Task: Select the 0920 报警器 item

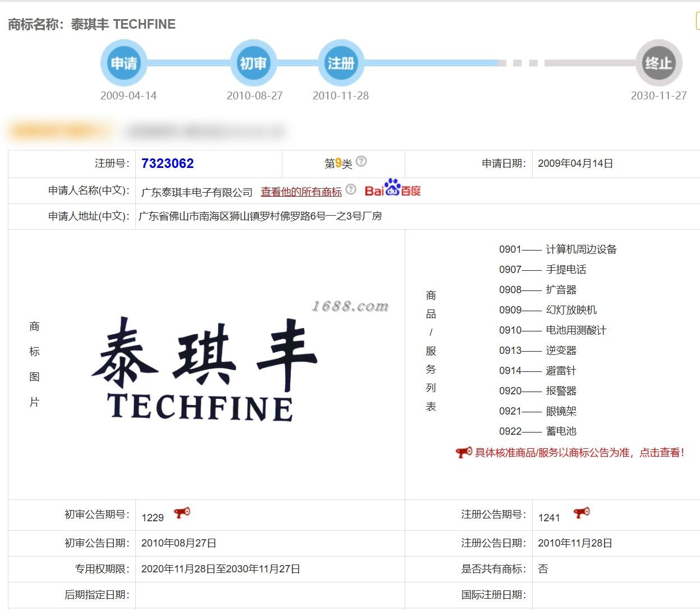Action: pyautogui.click(x=538, y=391)
